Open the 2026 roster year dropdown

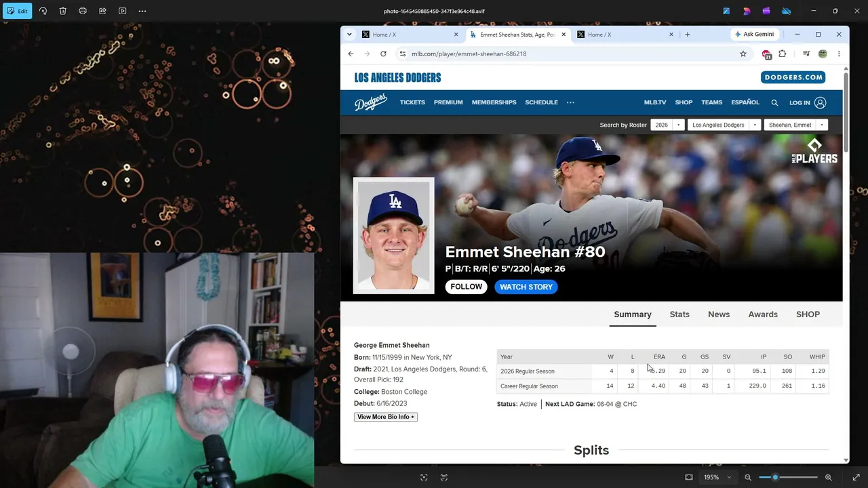(x=667, y=125)
